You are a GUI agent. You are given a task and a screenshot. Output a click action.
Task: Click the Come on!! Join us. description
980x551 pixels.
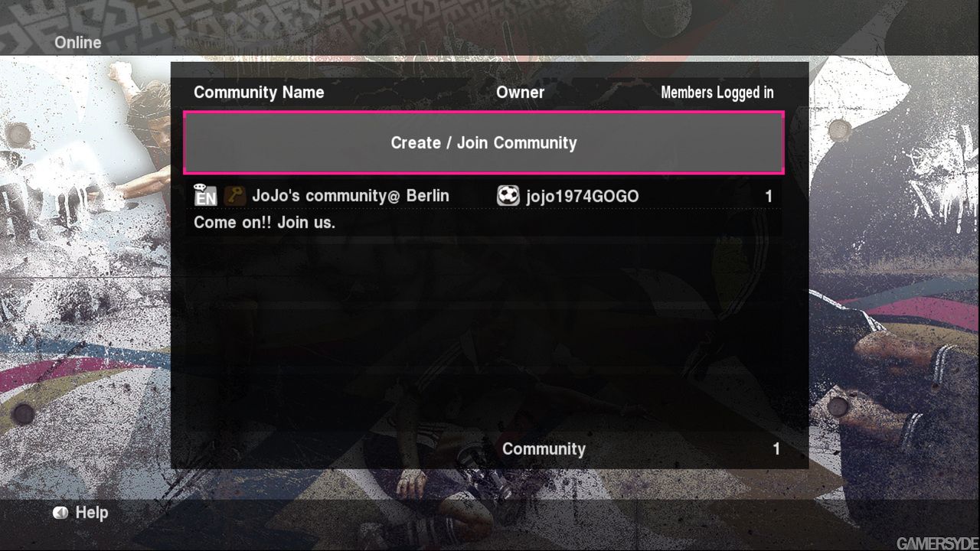[x=264, y=223]
